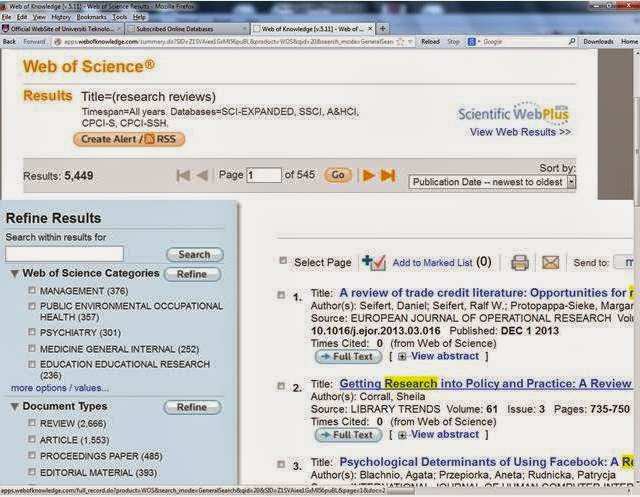Open the Bookmarks menu

[x=91, y=17]
